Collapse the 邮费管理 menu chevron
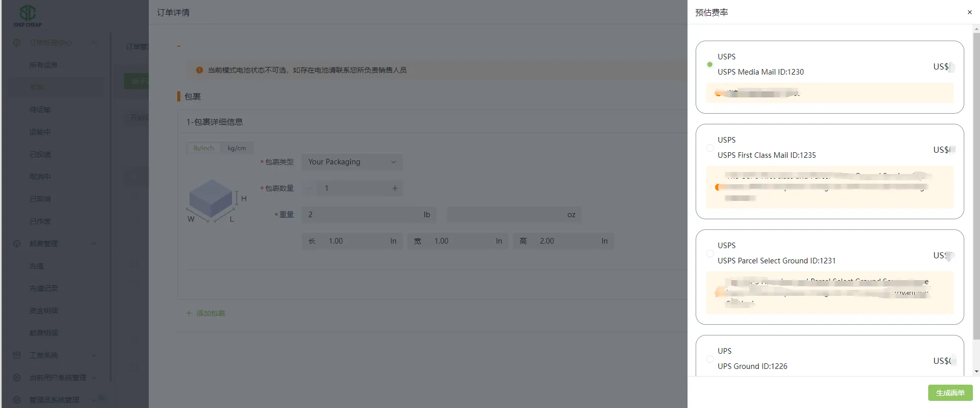The height and width of the screenshot is (408, 980). point(94,244)
